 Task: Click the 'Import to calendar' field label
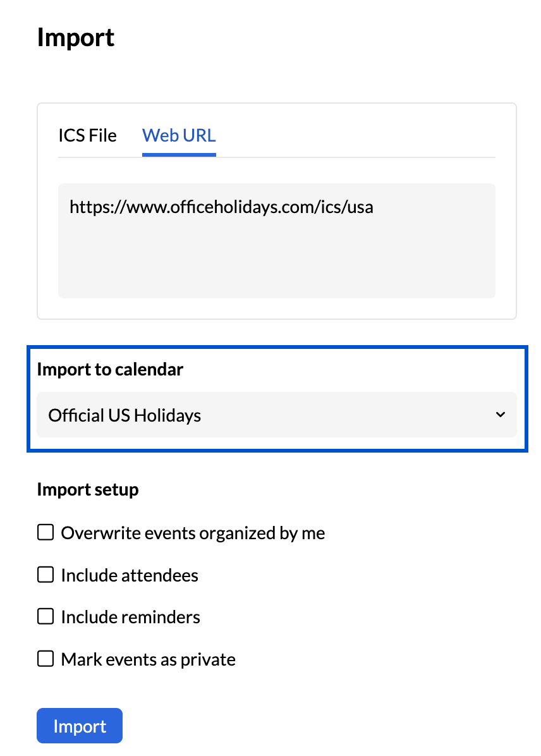click(110, 370)
